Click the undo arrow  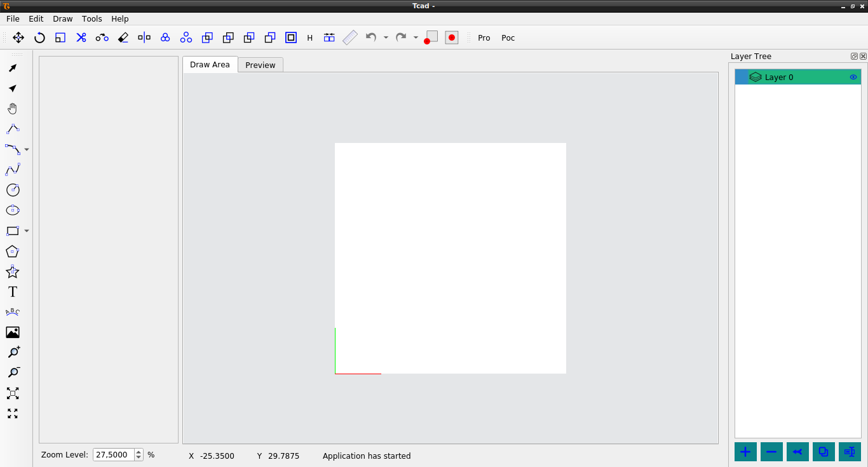[371, 37]
